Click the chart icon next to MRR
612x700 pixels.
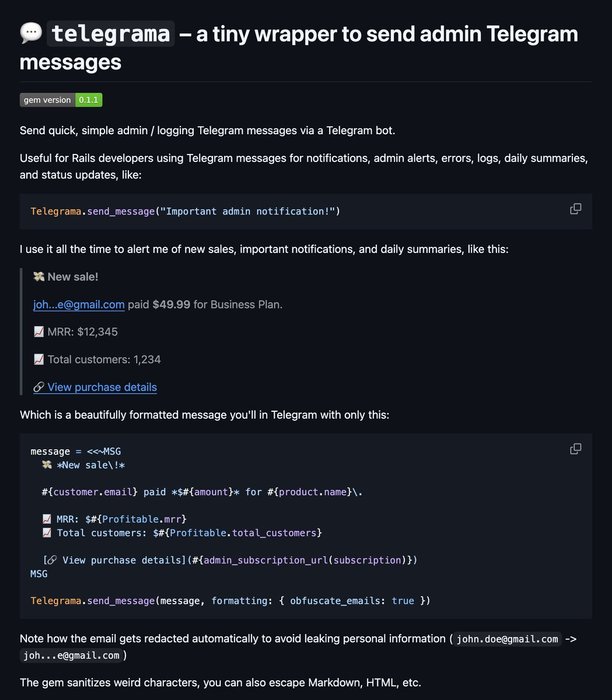pyautogui.click(x=39, y=332)
